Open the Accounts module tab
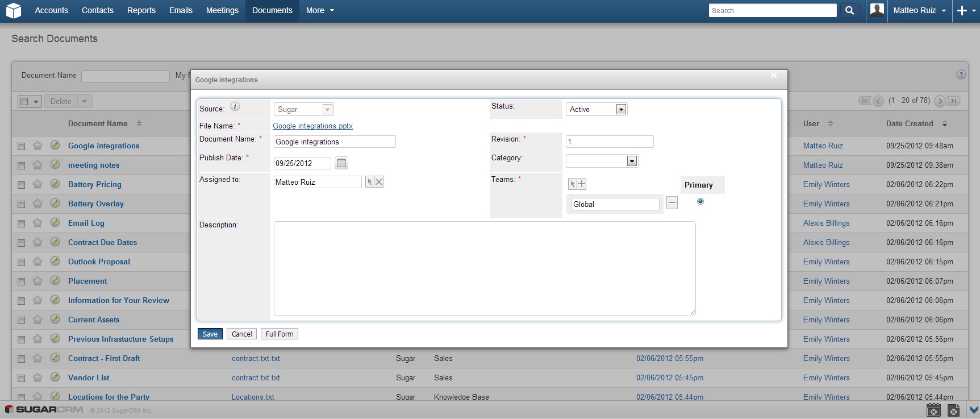Viewport: 980px width, 419px height. pyautogui.click(x=51, y=10)
